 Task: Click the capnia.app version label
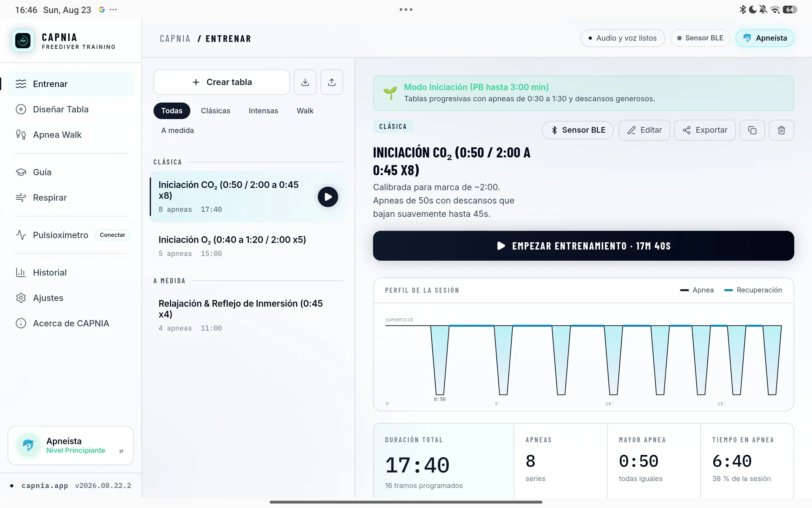[x=76, y=485]
